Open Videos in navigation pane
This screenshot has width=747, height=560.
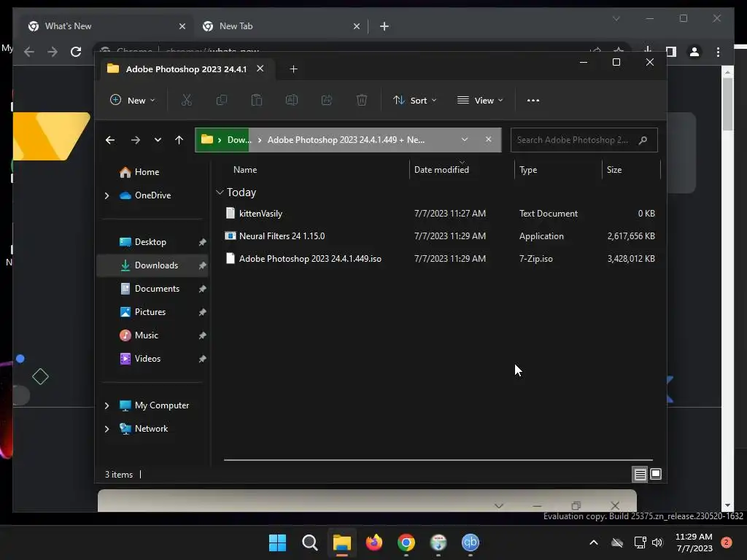pyautogui.click(x=147, y=359)
